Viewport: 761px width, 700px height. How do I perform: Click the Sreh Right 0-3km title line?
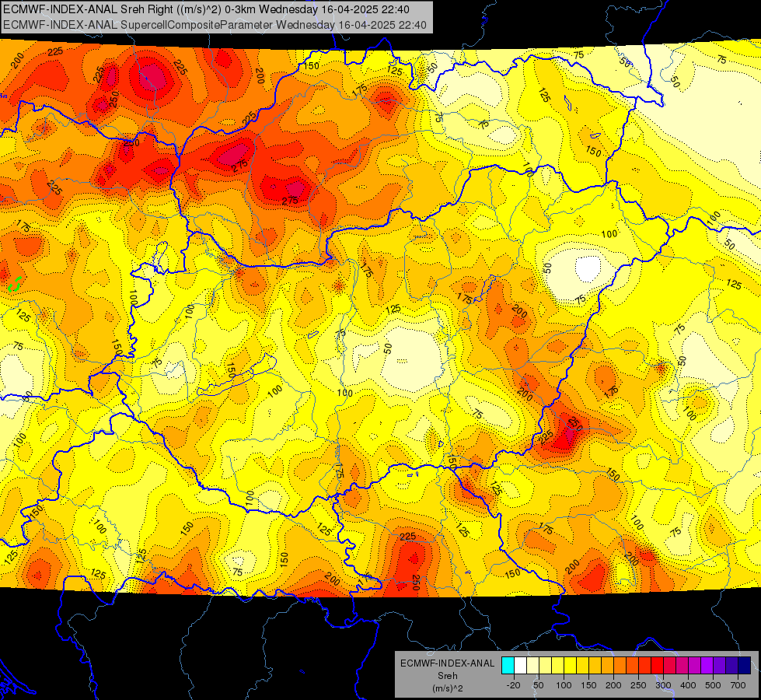tap(206, 9)
